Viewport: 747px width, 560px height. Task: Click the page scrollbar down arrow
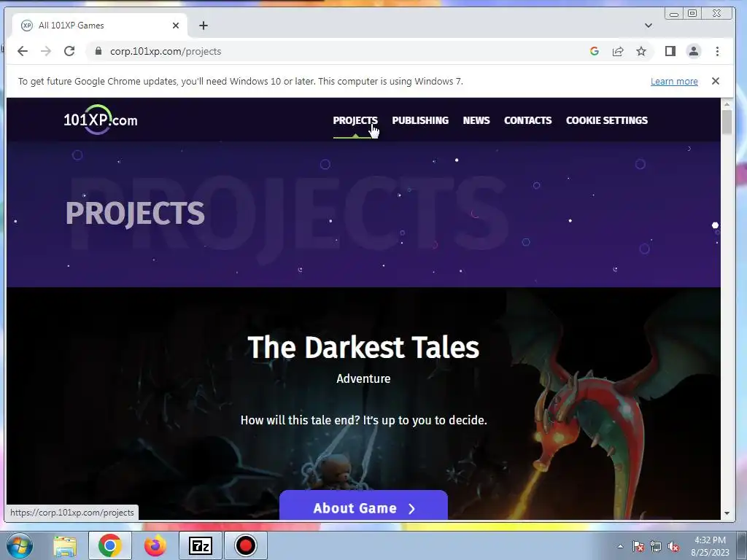point(727,513)
